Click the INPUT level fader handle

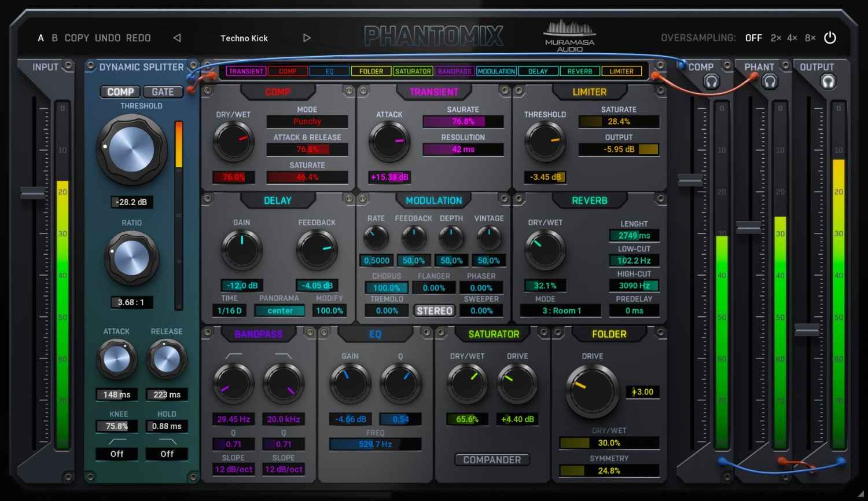(32, 193)
